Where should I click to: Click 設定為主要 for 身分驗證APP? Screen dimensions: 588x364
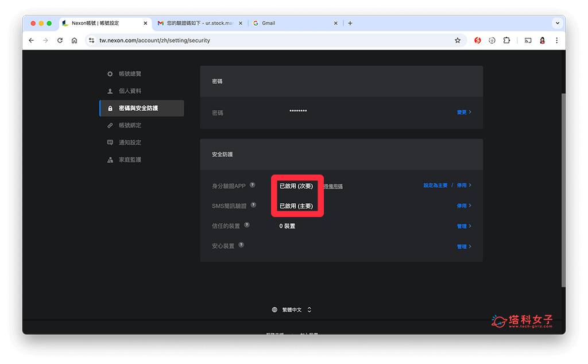click(x=435, y=185)
